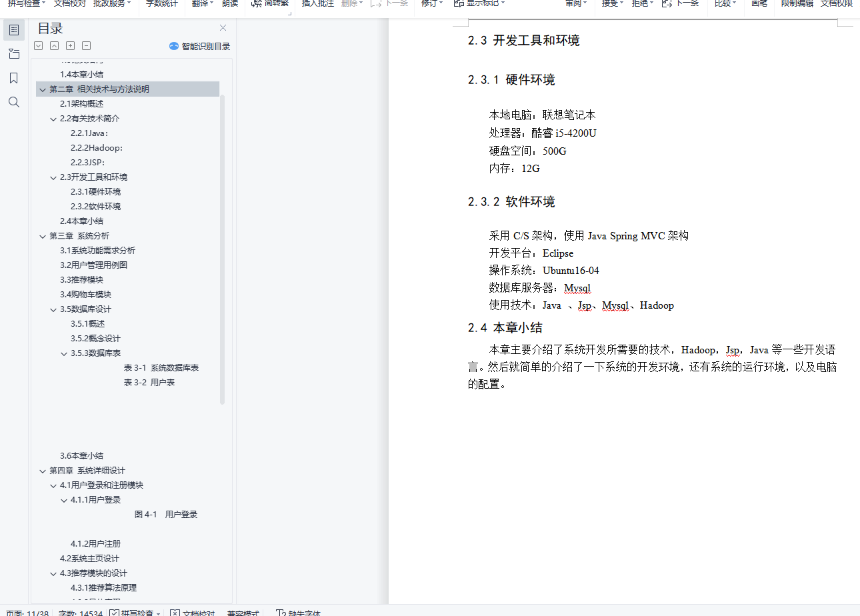Image resolution: width=860 pixels, height=616 pixels.
Task: Open 拼写检查 dropdown arrow in status bar
Action: [159, 613]
